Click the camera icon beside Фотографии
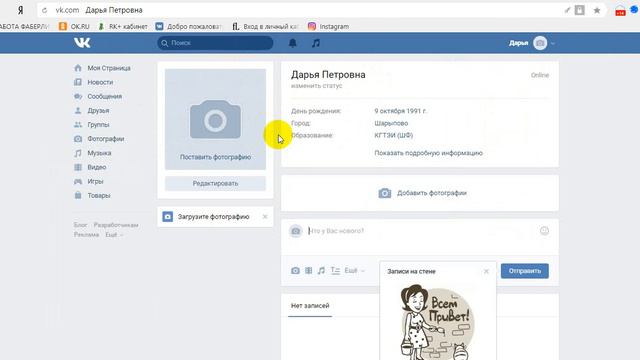Screen dimensions: 640x360 tap(78, 139)
